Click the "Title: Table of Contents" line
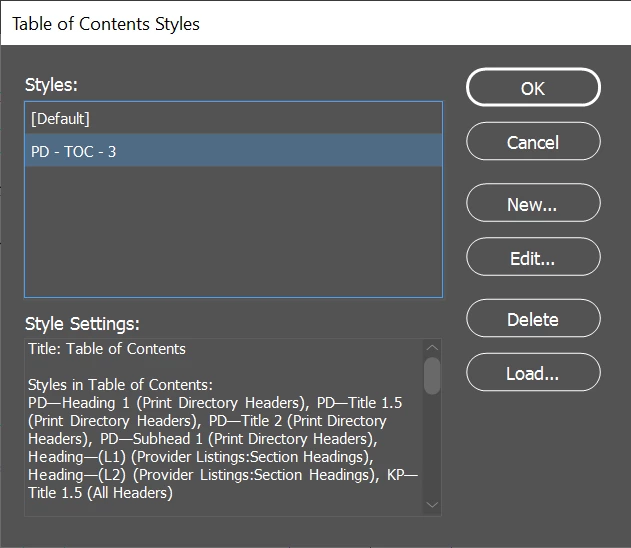Screen dimensions: 631x548 107,349
